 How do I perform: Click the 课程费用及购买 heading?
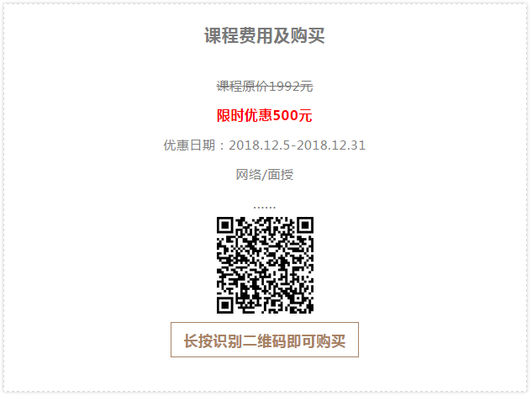pos(265,35)
